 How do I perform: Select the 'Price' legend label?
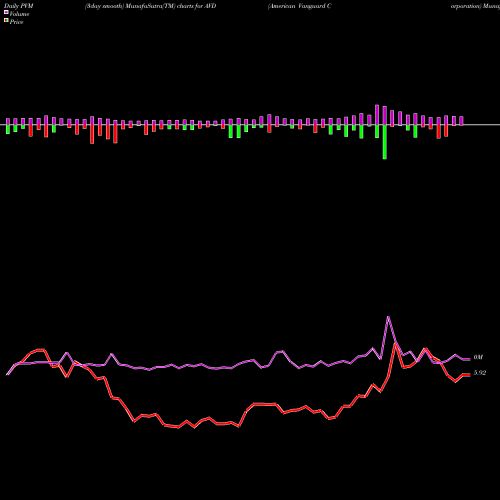16,22
